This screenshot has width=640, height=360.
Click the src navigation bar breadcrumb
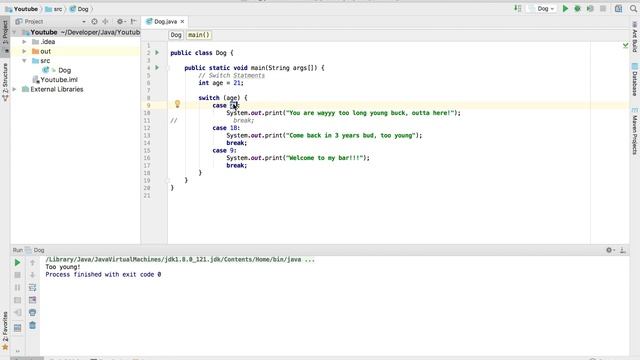click(53, 9)
